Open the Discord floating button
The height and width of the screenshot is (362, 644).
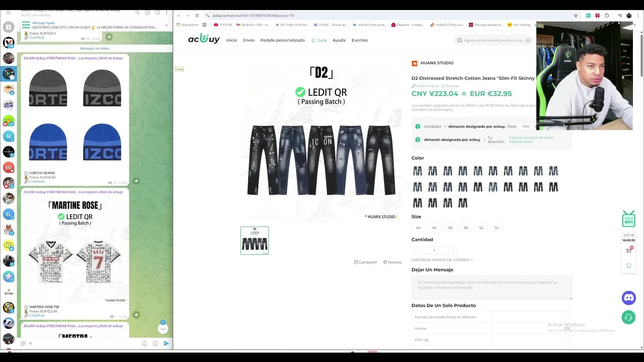(x=628, y=298)
